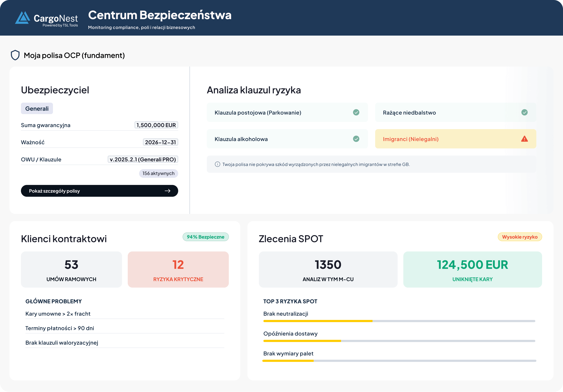Click the green checkmark on Klauzula postojowa
The image size is (563, 392).
(x=356, y=112)
